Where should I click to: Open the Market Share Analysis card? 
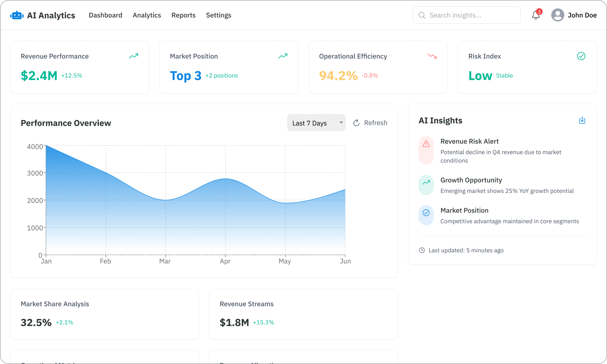pos(104,314)
